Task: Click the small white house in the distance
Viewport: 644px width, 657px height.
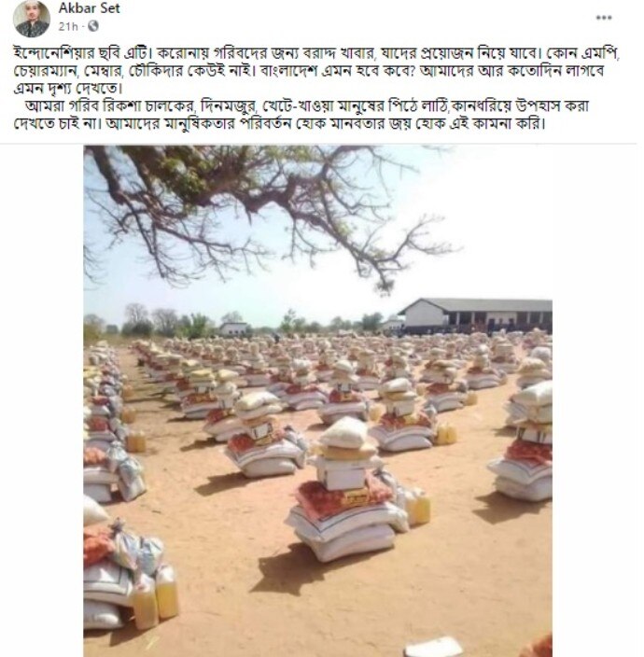Action: 233,328
